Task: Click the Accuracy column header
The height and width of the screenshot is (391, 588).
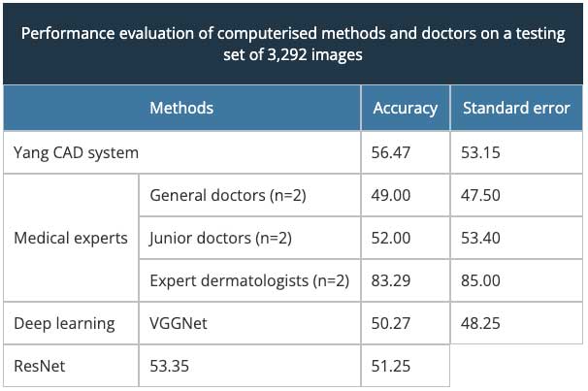Action: [x=405, y=108]
